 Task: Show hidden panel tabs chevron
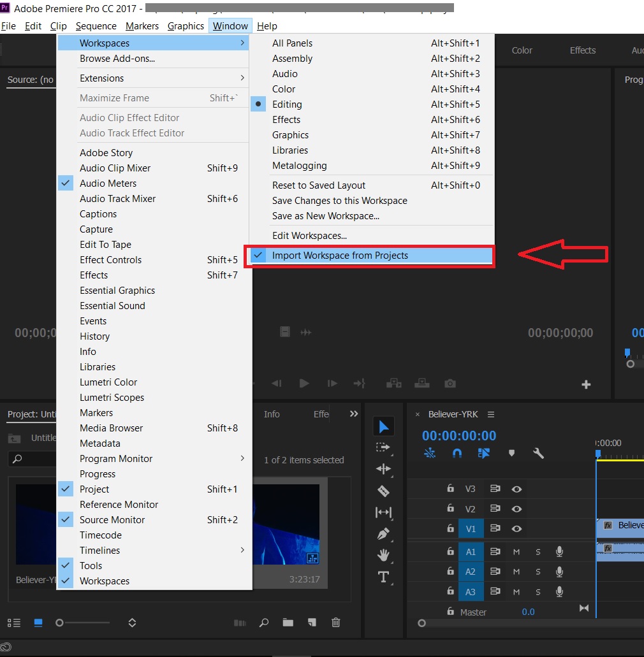(354, 414)
